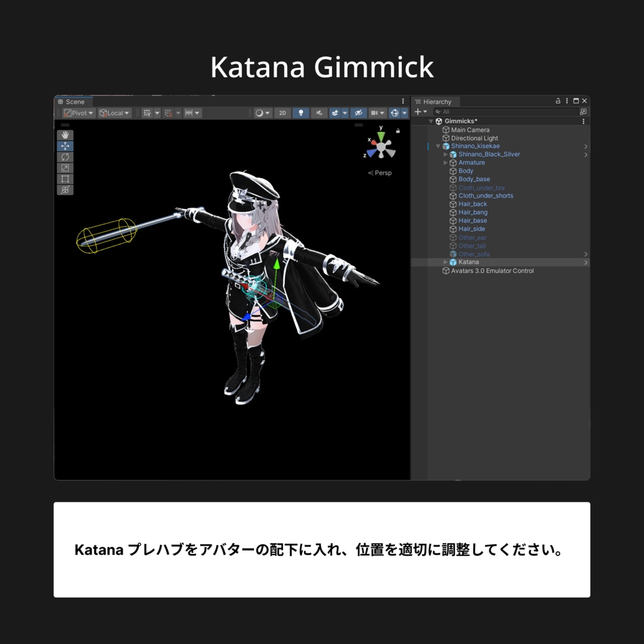Click the Katana prefab cube icon
Screen dimensions: 644x644
(x=453, y=262)
